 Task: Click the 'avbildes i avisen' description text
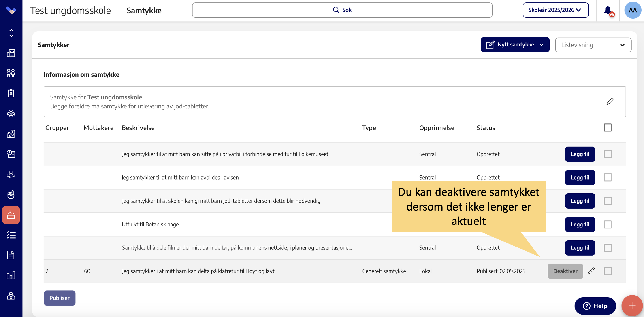click(180, 177)
